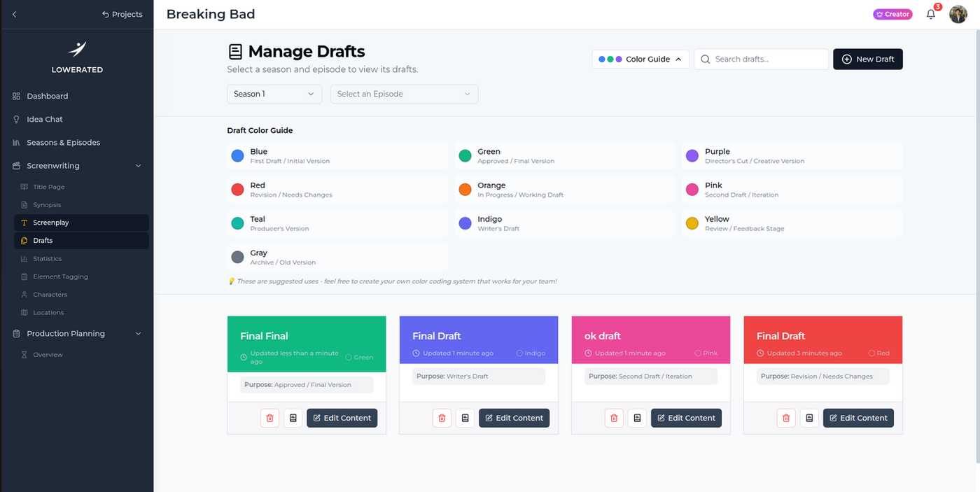Go back to Projects

click(122, 14)
